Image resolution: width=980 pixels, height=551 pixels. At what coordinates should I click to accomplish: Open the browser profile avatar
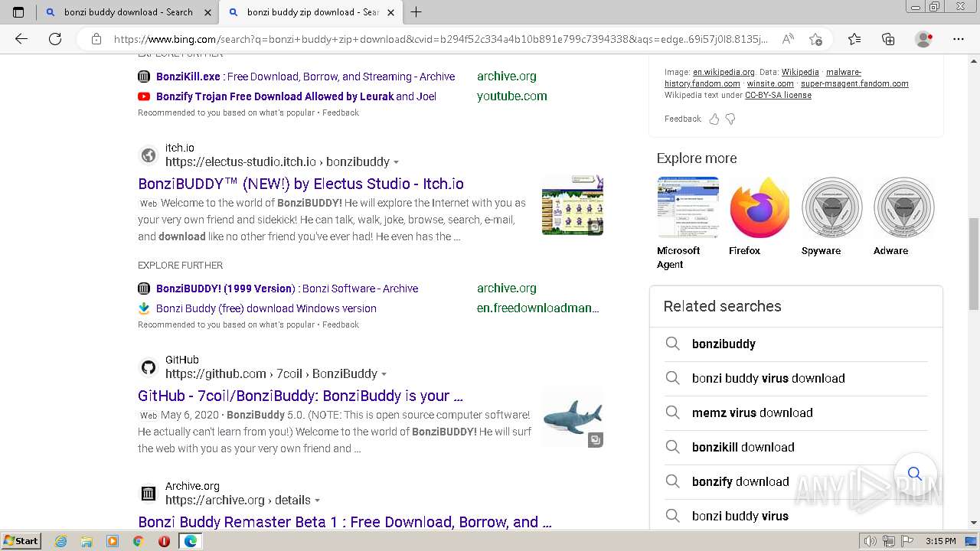(x=923, y=39)
